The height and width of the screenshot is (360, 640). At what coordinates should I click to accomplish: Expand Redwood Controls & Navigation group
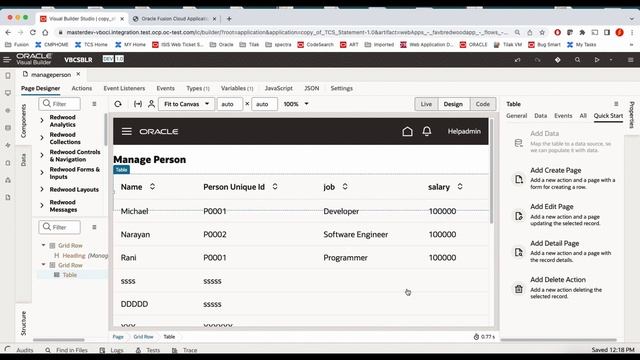42,155
